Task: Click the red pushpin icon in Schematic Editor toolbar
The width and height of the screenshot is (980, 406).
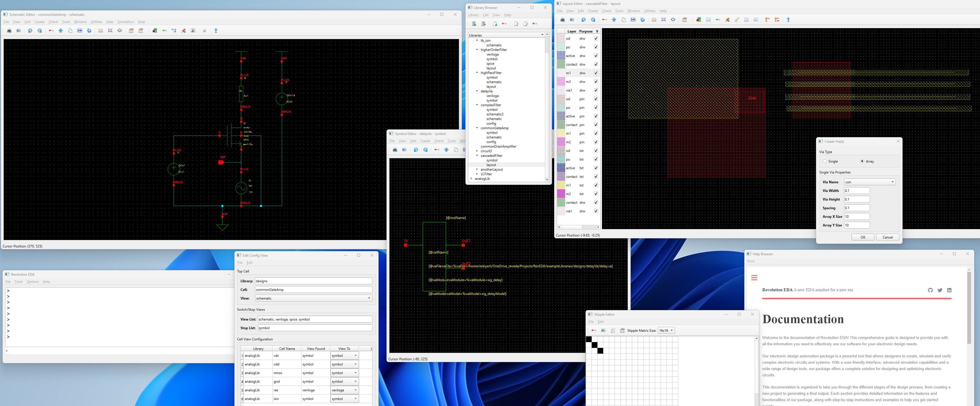Action: 184,31
